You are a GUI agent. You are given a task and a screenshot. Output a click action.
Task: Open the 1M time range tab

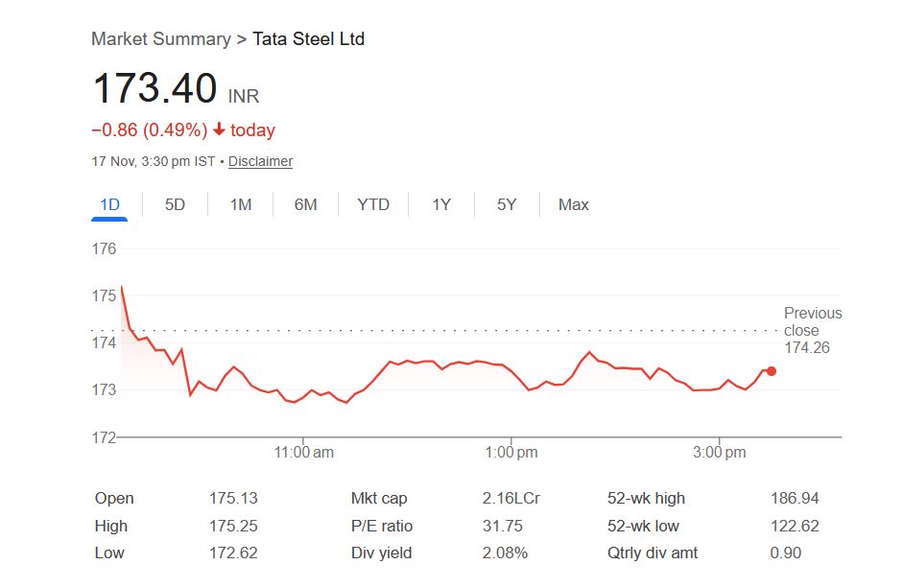[x=241, y=204]
